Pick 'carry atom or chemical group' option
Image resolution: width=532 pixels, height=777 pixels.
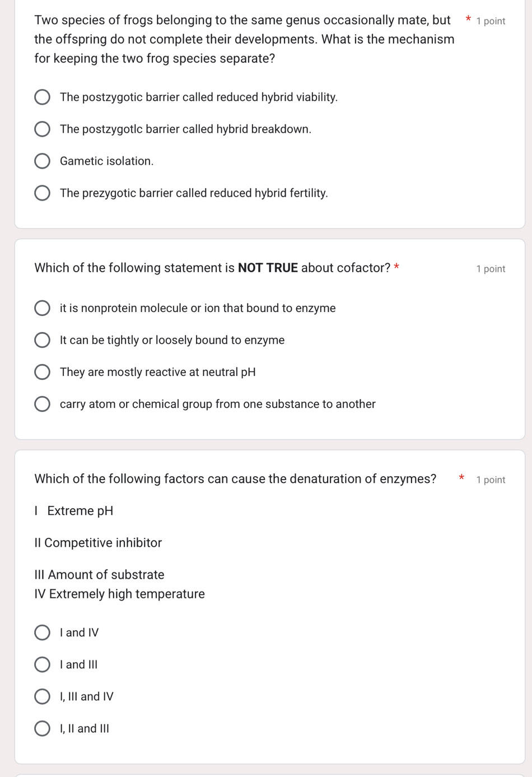tap(43, 404)
